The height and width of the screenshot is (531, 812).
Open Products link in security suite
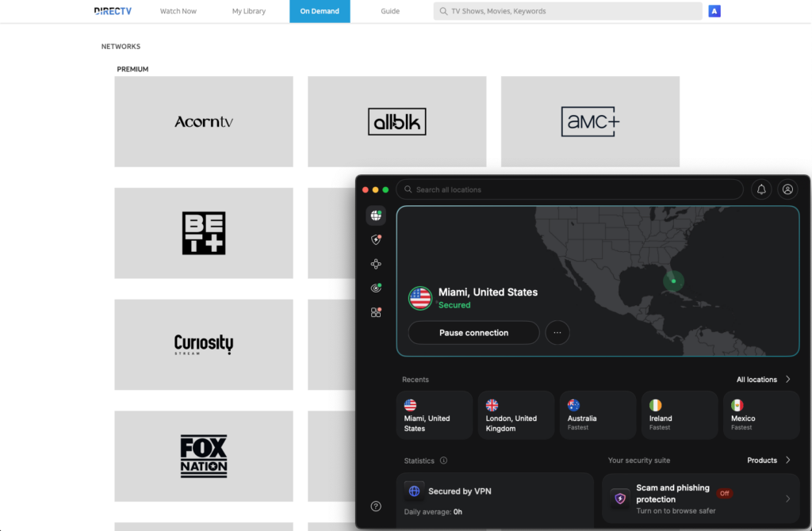pos(762,460)
